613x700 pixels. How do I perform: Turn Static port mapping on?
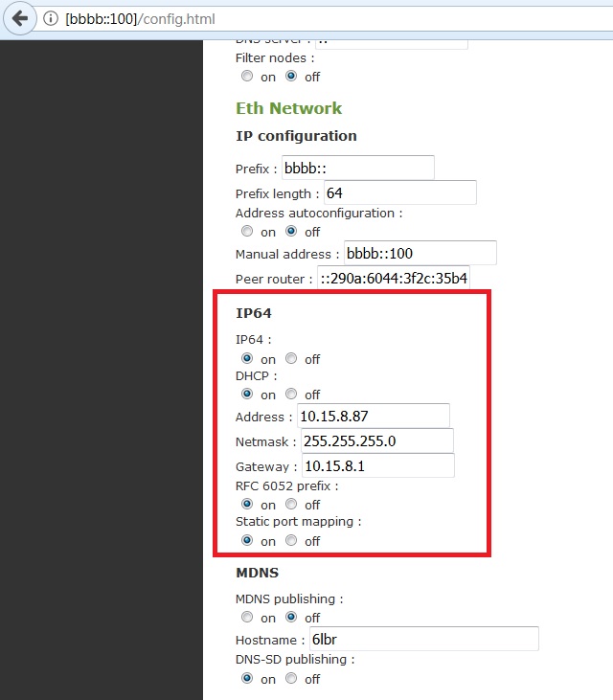point(247,540)
